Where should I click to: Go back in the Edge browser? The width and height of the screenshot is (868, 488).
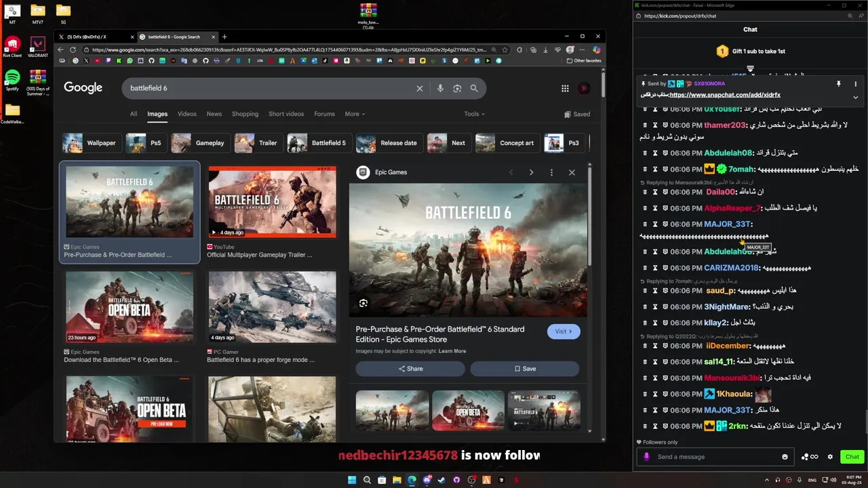60,49
